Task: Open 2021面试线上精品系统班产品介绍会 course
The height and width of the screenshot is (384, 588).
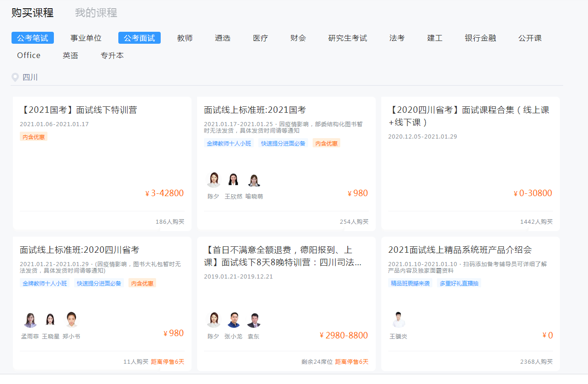Action: pyautogui.click(x=460, y=250)
